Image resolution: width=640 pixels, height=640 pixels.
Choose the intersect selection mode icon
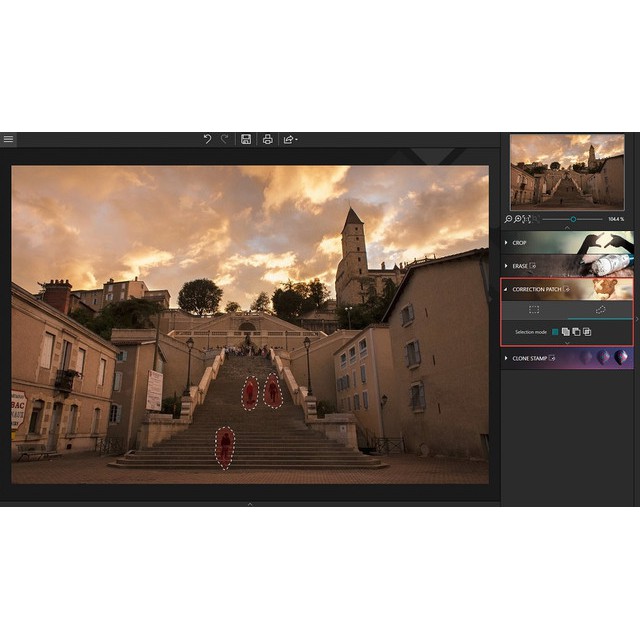(x=587, y=332)
